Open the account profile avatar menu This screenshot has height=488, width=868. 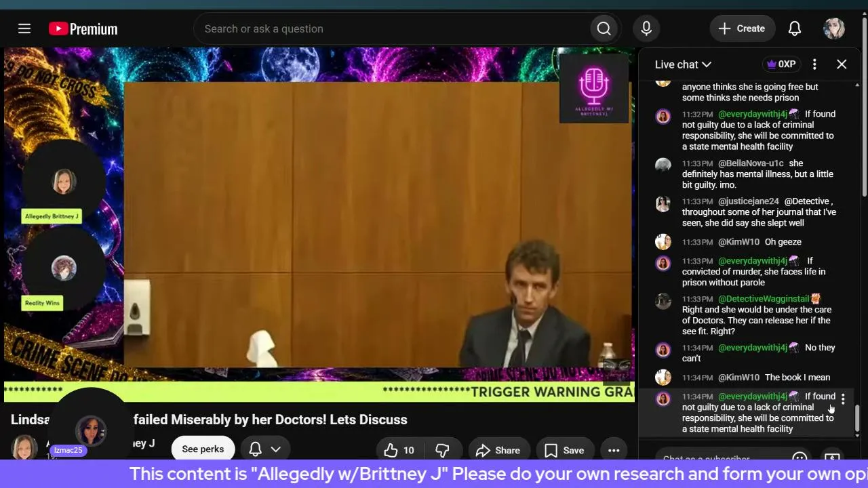[834, 28]
